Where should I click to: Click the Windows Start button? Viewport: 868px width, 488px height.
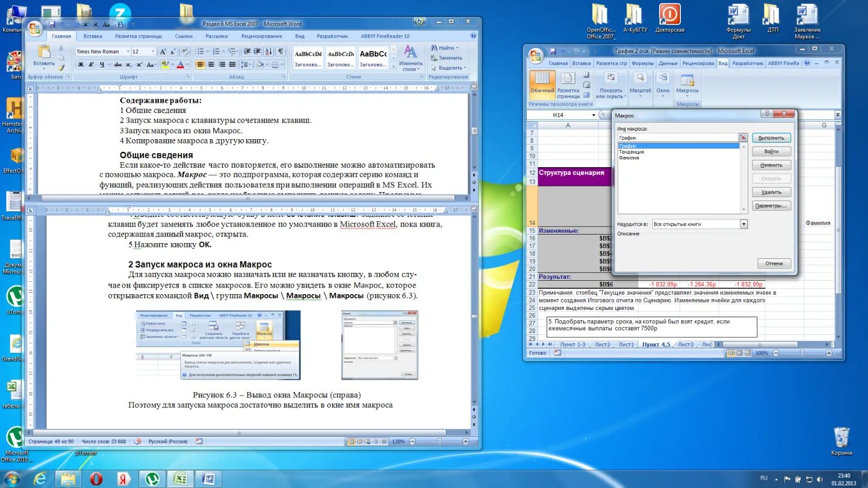[12, 479]
